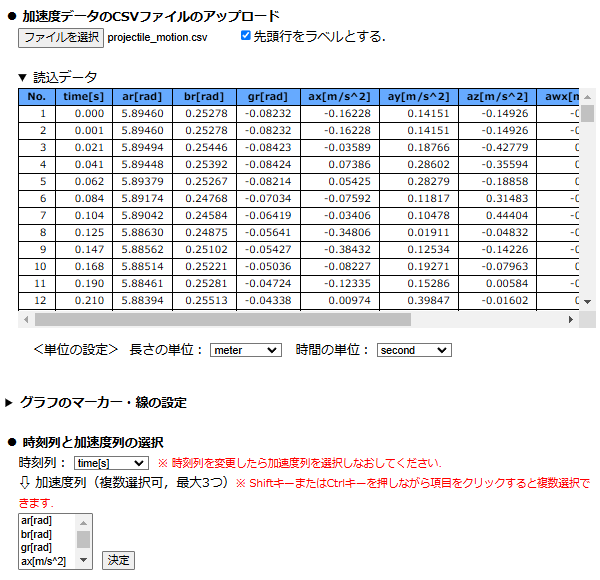The width and height of the screenshot is (600, 580).
Task: Click the acceleration list's scroll up arrow
Action: (x=84, y=521)
